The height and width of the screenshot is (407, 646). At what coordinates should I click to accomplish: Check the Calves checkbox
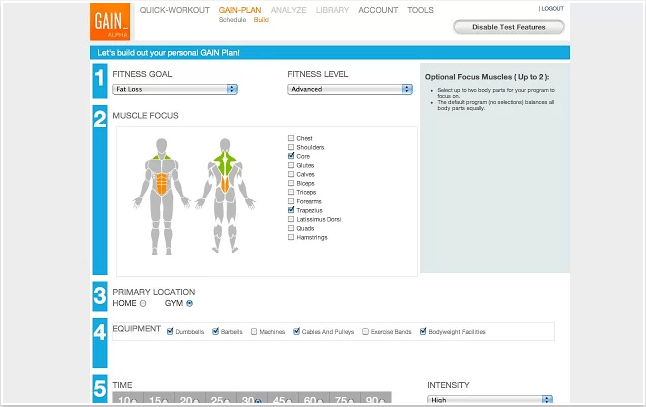pyautogui.click(x=291, y=174)
